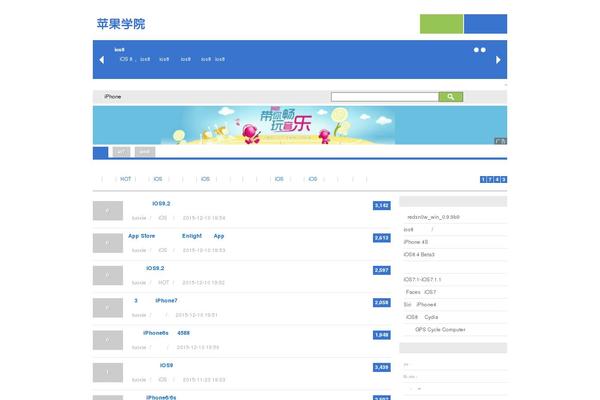600x400 pixels.
Task: Open the Faces iOS7 sidebar link
Action: [421, 292]
